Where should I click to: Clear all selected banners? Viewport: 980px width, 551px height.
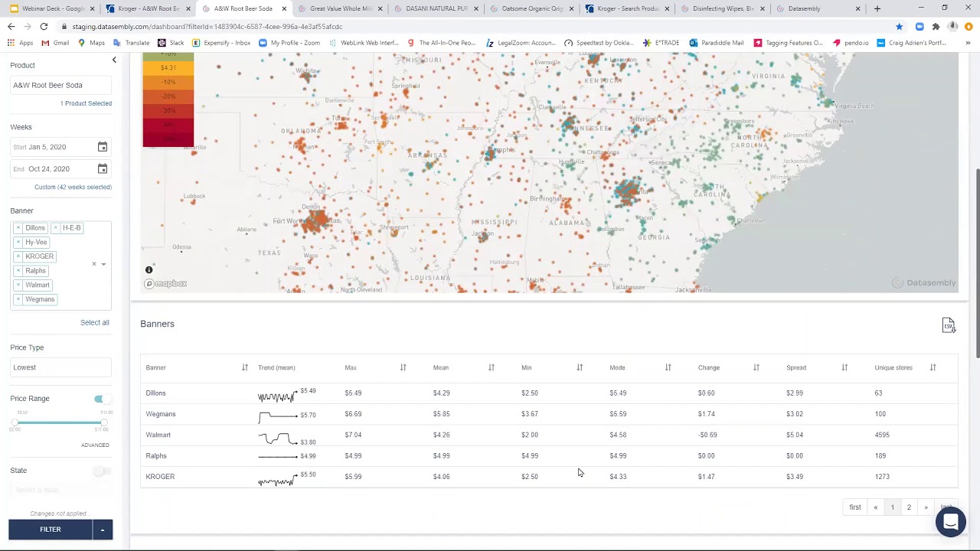[x=94, y=264]
